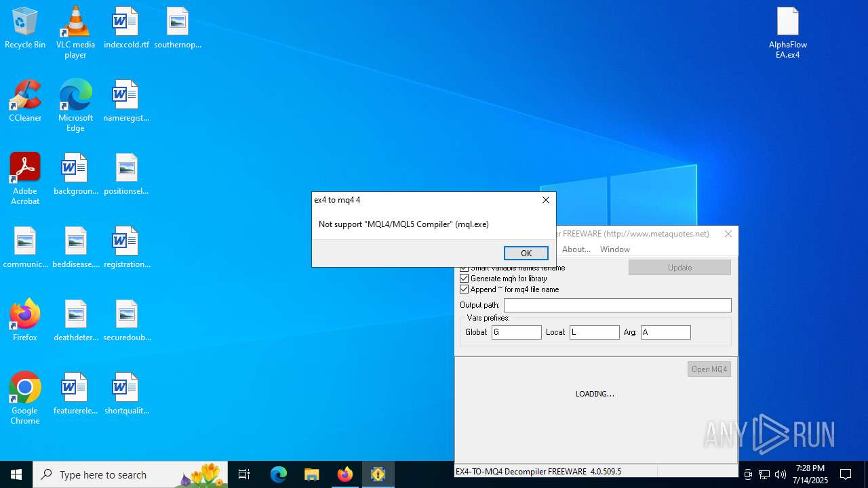Click the Arg prefix field
This screenshot has height=488, width=868.
(666, 332)
